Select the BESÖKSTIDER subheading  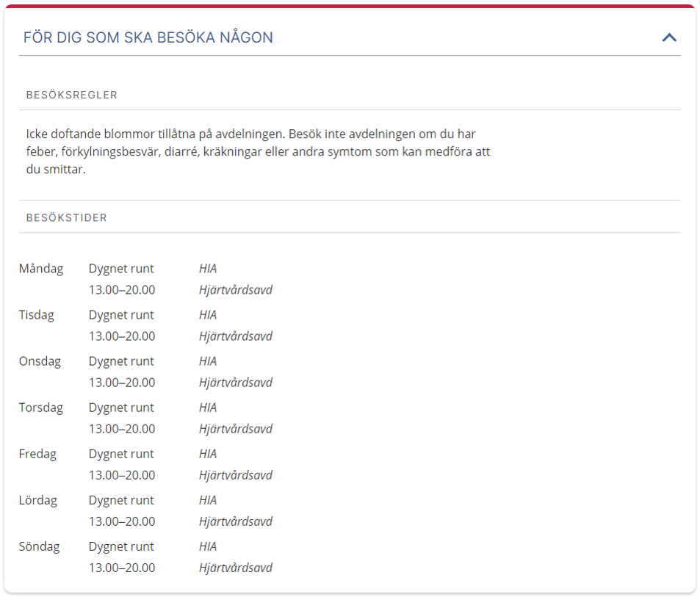coord(67,218)
